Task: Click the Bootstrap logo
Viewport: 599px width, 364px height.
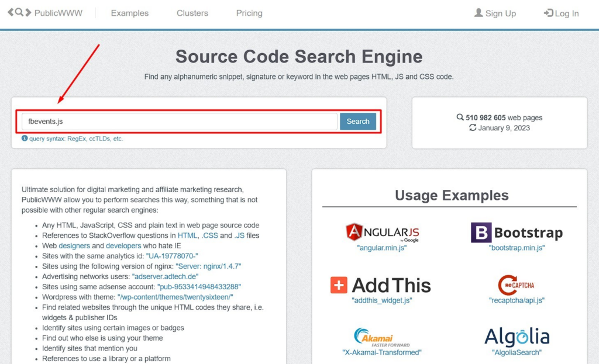Action: [517, 233]
